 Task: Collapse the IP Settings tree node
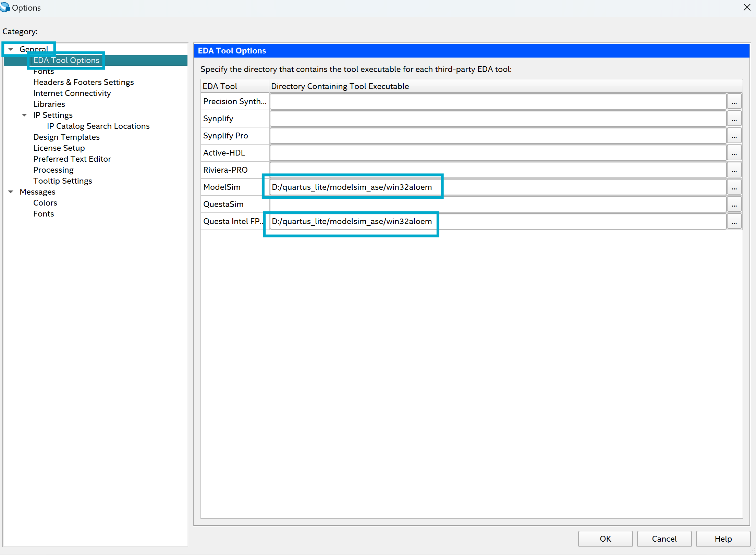click(24, 115)
